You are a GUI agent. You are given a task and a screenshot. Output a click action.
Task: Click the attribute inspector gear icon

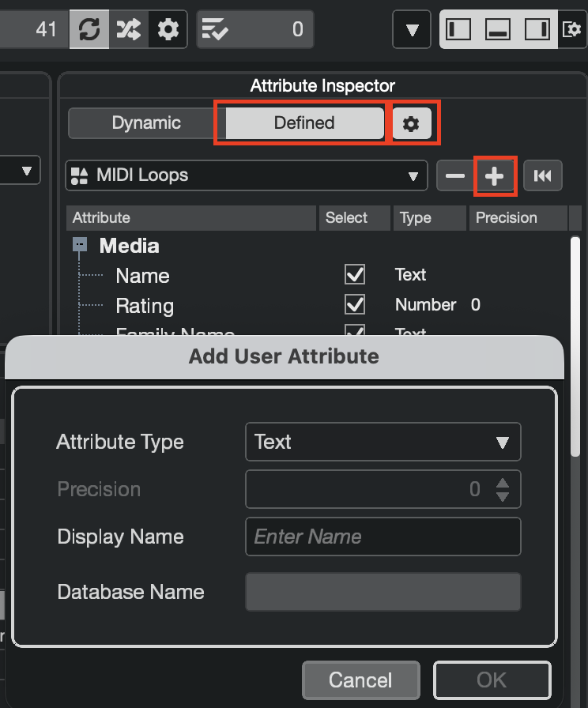(x=411, y=123)
